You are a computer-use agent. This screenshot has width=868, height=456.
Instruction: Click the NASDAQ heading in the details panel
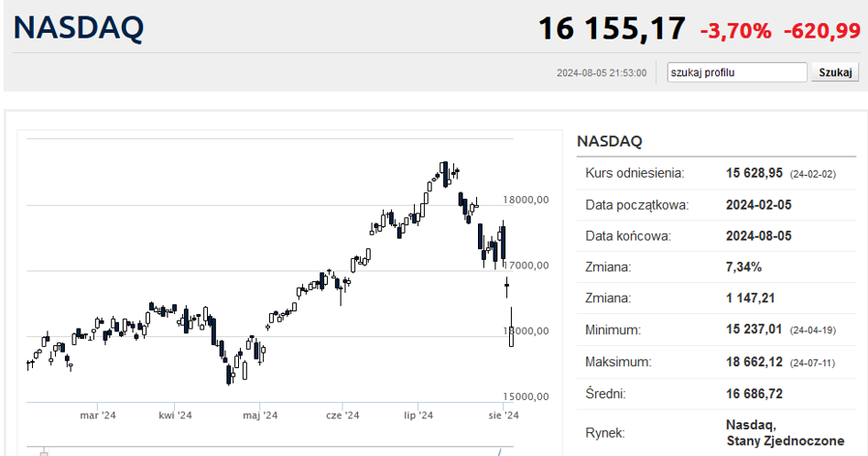pyautogui.click(x=610, y=142)
